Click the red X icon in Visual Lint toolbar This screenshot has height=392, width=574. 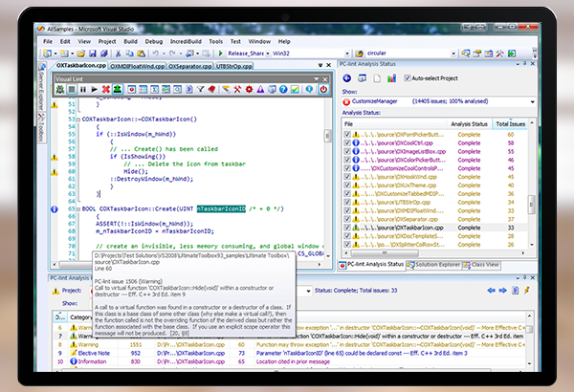[106, 89]
